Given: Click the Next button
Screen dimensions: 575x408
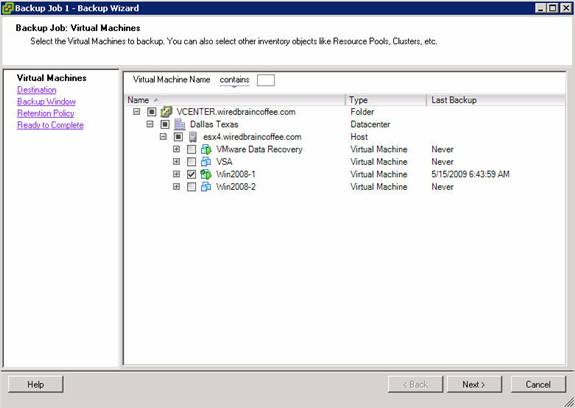Looking at the screenshot, I should pos(473,384).
